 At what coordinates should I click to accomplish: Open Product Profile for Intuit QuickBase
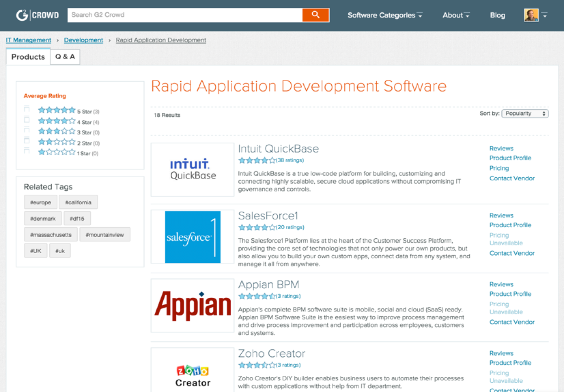510,158
